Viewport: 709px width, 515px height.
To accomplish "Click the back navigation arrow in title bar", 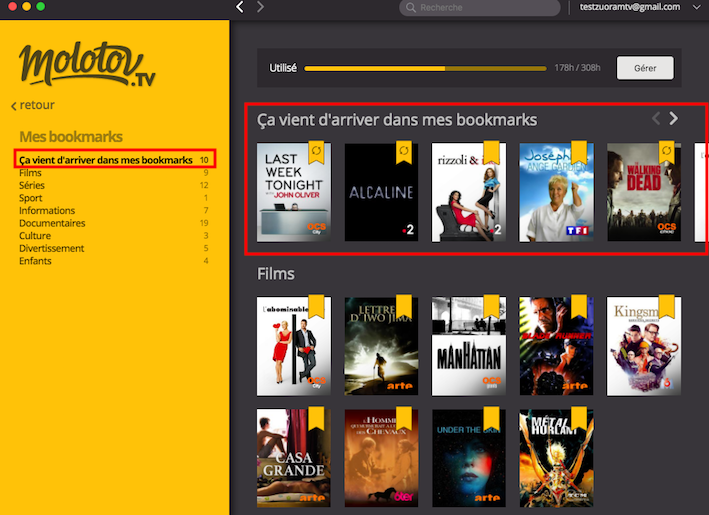I will [240, 7].
